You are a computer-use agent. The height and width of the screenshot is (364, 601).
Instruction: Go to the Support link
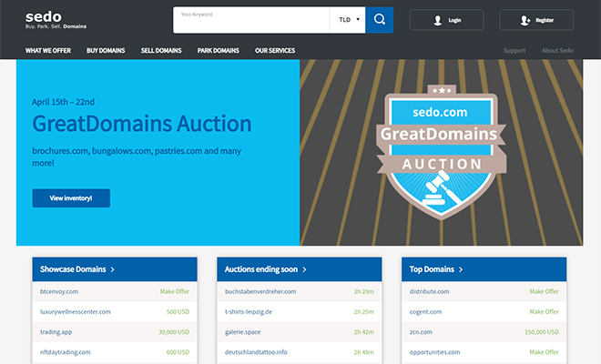point(514,50)
